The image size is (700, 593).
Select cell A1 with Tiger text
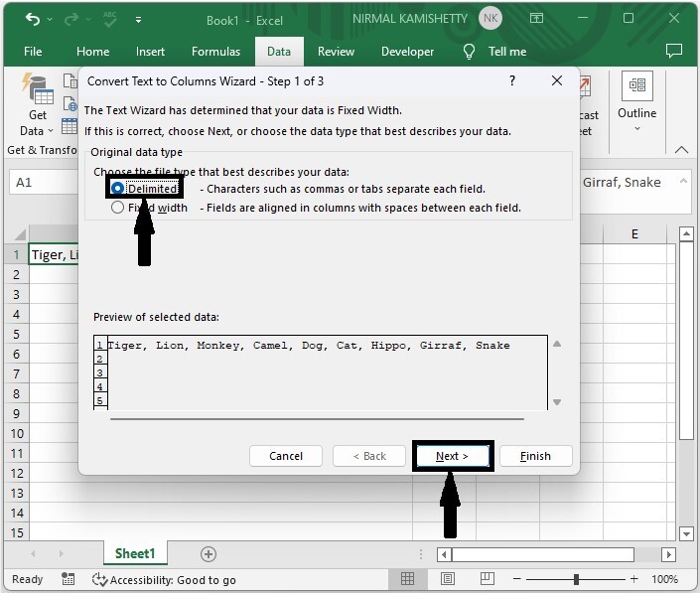(x=54, y=254)
